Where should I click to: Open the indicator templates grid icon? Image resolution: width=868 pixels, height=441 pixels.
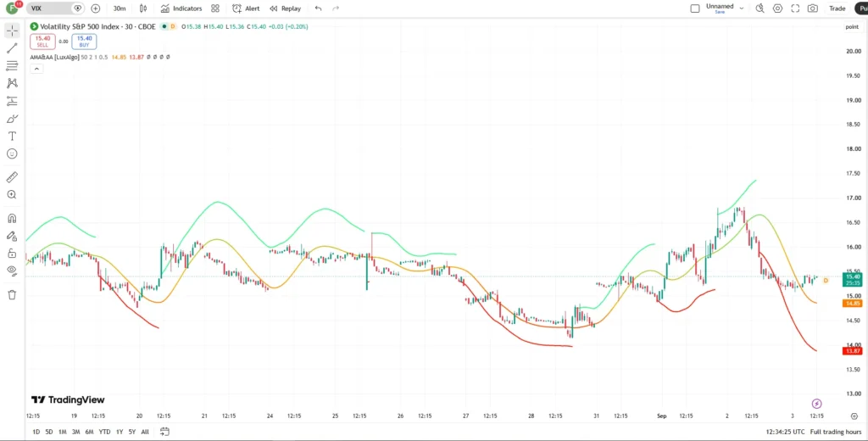(215, 8)
